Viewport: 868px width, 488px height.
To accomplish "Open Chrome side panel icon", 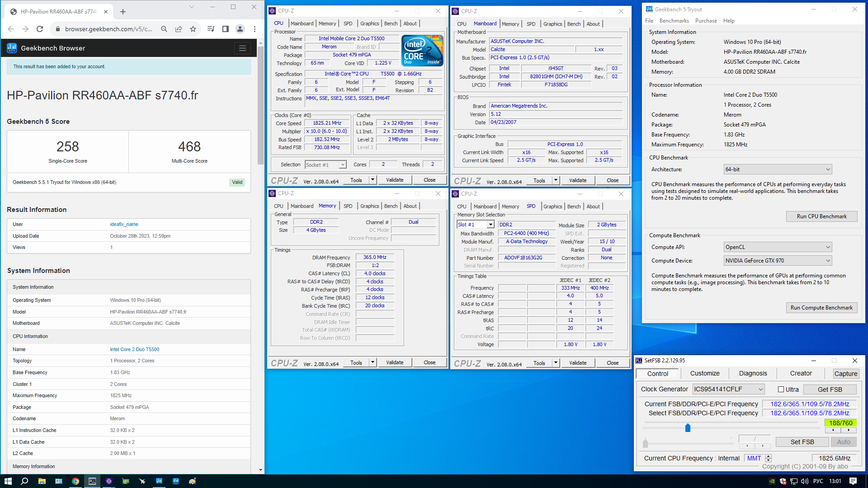I will 225,29.
